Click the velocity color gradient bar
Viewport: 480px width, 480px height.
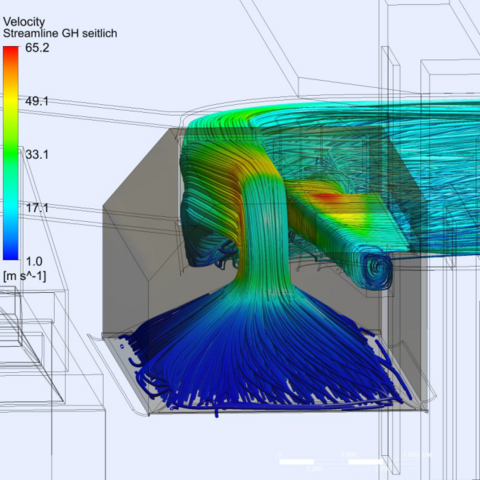[x=11, y=153]
